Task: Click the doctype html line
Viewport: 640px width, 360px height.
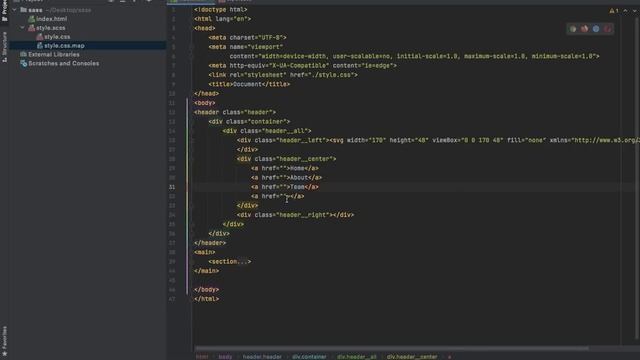Action: pos(220,9)
